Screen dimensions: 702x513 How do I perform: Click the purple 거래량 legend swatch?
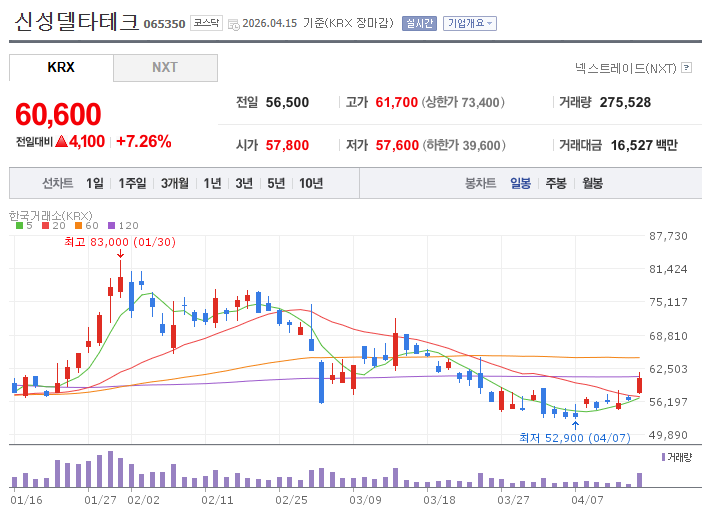pos(663,457)
